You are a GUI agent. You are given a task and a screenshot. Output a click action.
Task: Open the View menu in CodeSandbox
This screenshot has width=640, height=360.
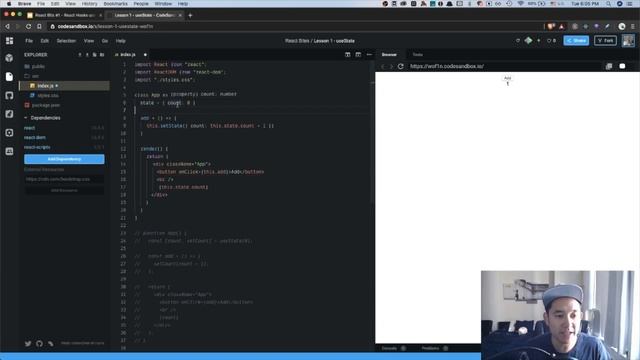pyautogui.click(x=89, y=41)
